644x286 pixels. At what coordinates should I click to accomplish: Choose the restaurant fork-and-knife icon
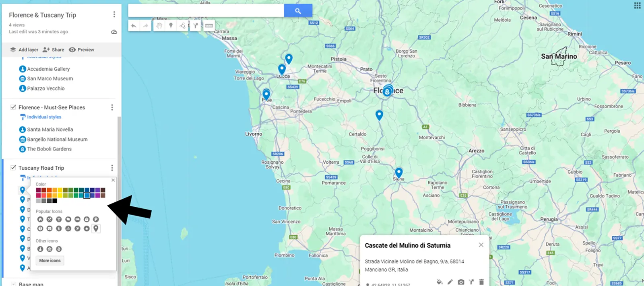pos(49,219)
